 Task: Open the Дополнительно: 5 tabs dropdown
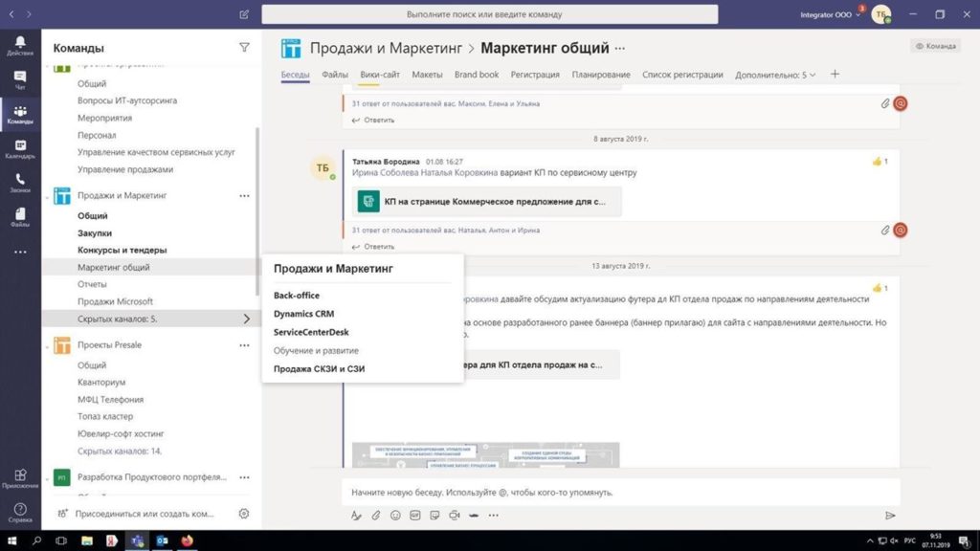775,75
